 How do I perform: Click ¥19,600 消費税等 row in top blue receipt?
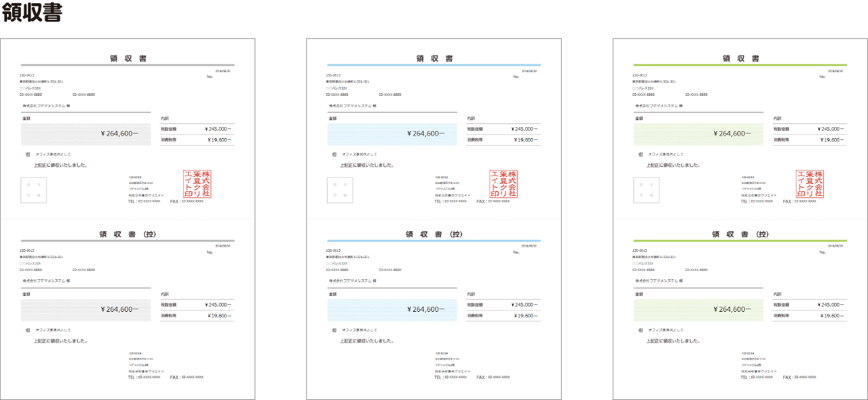(x=503, y=139)
